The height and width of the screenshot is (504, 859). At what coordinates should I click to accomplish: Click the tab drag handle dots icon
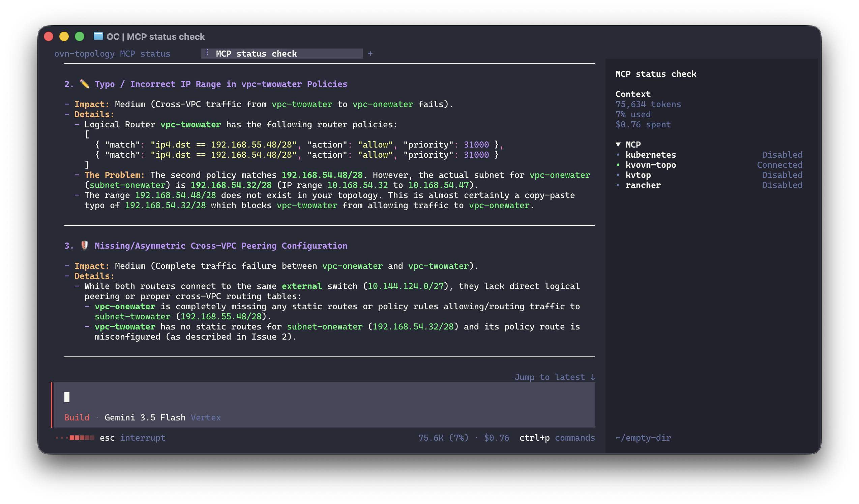207,53
